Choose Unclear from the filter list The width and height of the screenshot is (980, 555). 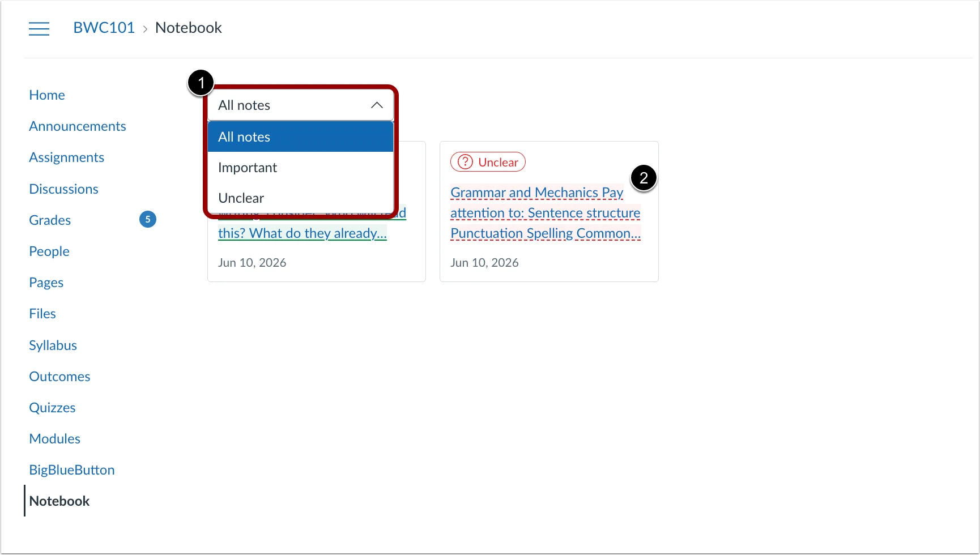pyautogui.click(x=300, y=198)
